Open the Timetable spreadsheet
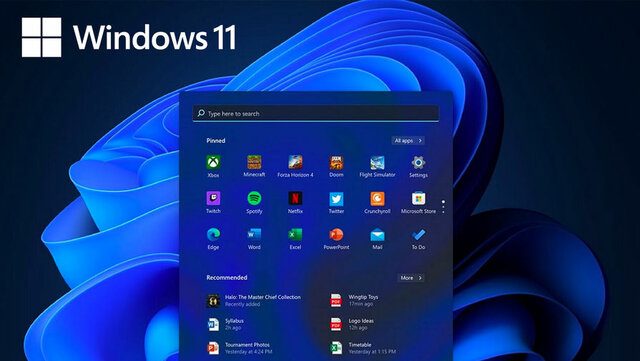640x361 pixels. pos(363,348)
